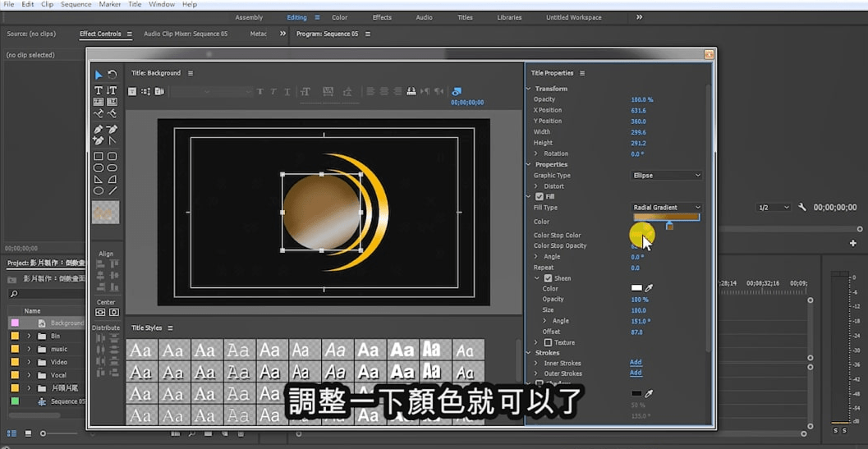868x449 pixels.
Task: Open Roll/Crawl Options icon
Action: click(145, 92)
